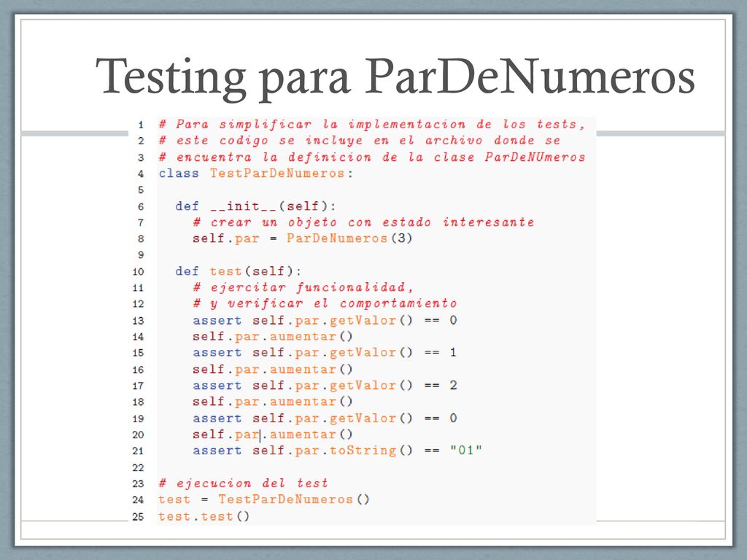
Task: Click line number 25 in the gutter
Action: (x=138, y=517)
